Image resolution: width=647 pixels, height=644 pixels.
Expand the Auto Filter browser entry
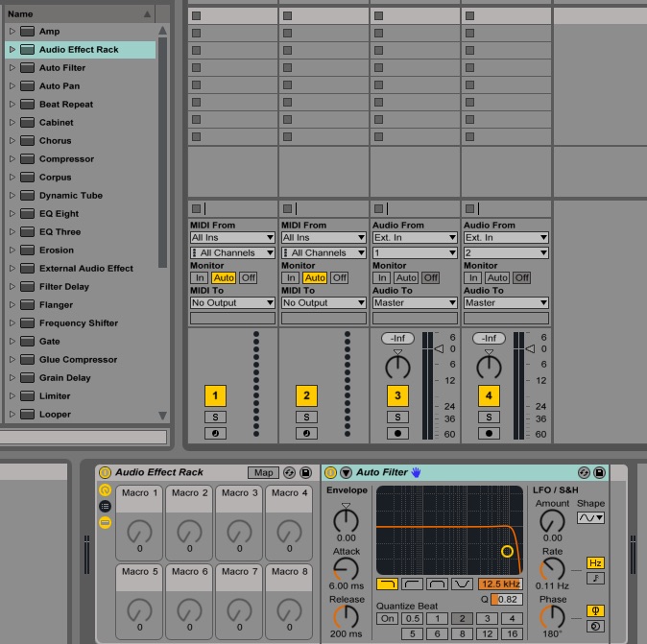coord(12,67)
